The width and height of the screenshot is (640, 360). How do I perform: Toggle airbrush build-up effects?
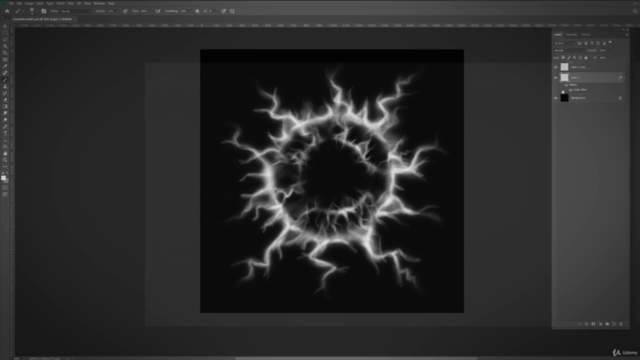click(158, 11)
